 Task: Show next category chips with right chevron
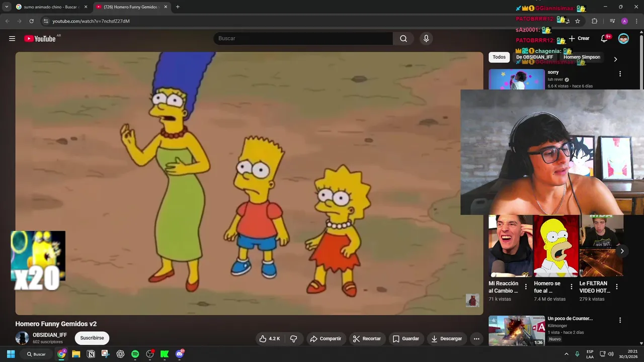[615, 59]
